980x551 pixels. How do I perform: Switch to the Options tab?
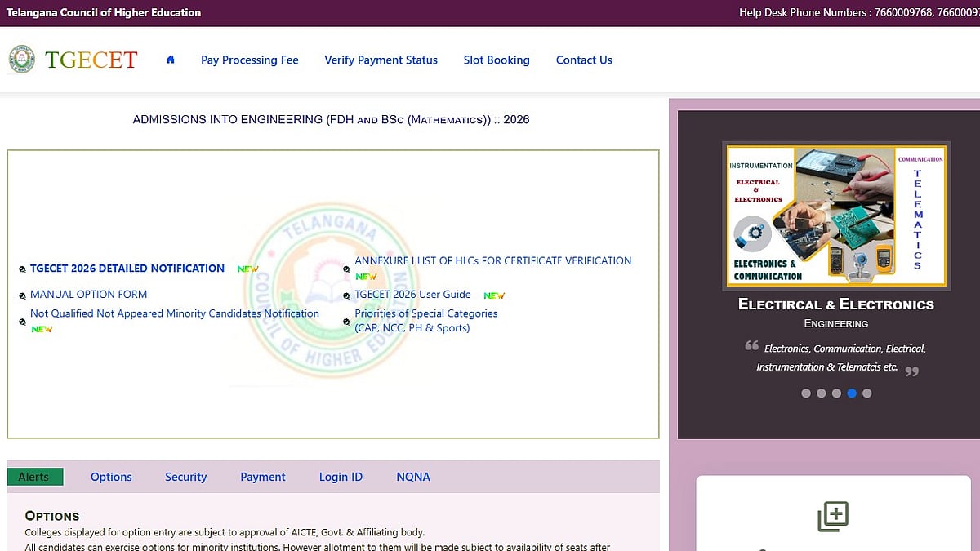[x=111, y=477]
